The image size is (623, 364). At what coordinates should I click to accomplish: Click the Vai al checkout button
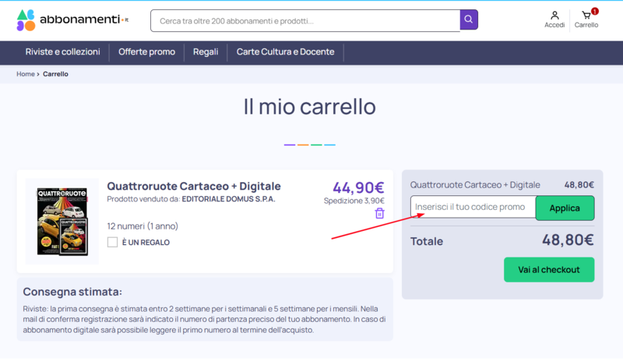[549, 270]
